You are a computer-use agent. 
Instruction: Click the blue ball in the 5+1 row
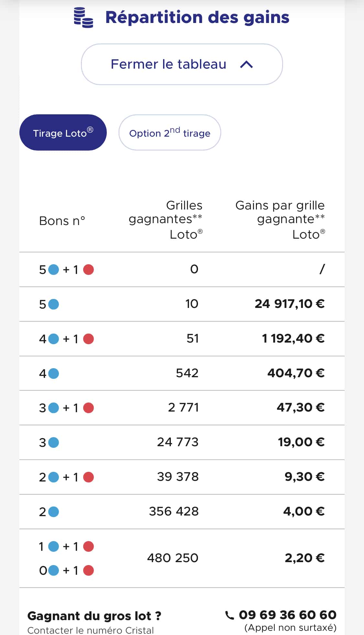pos(53,269)
